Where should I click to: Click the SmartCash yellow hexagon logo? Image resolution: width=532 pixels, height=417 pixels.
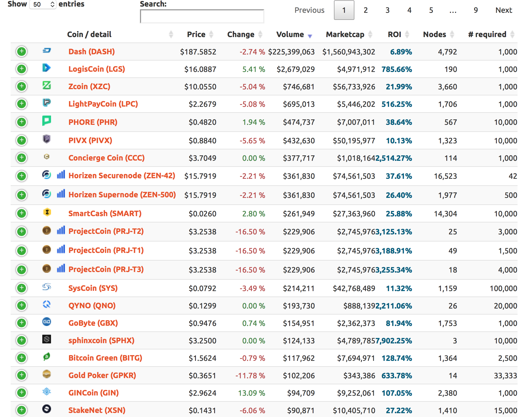click(x=47, y=212)
